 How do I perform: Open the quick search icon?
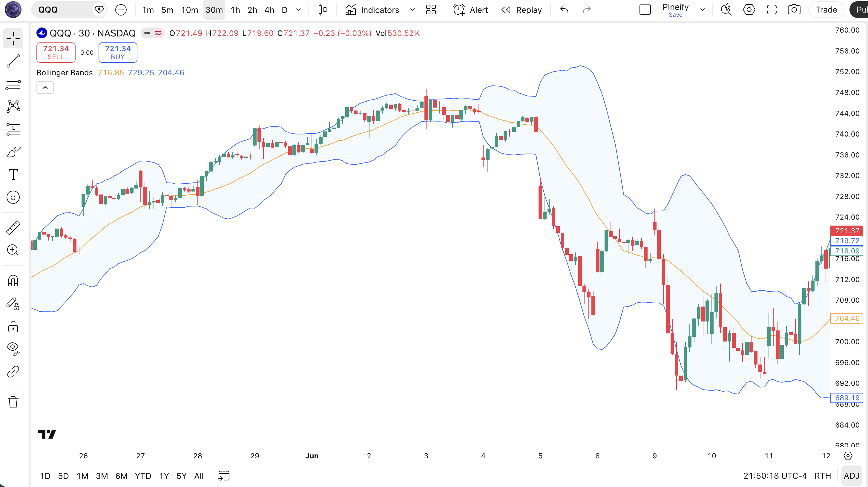pos(726,10)
